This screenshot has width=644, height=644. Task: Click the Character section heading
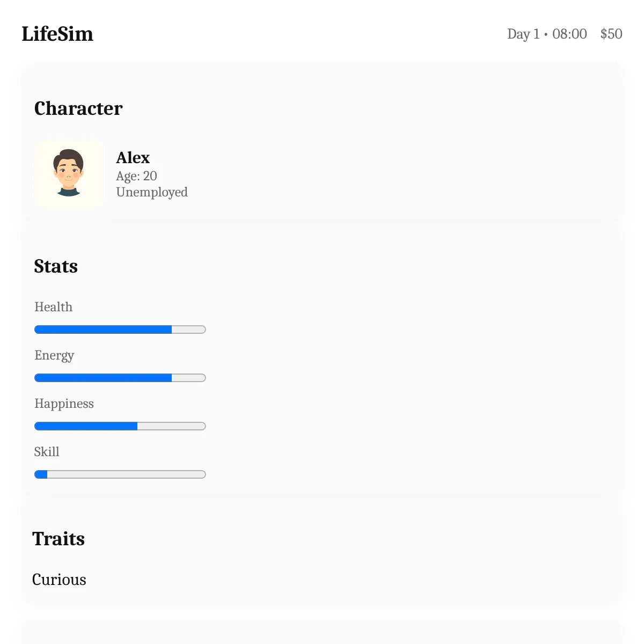[78, 108]
